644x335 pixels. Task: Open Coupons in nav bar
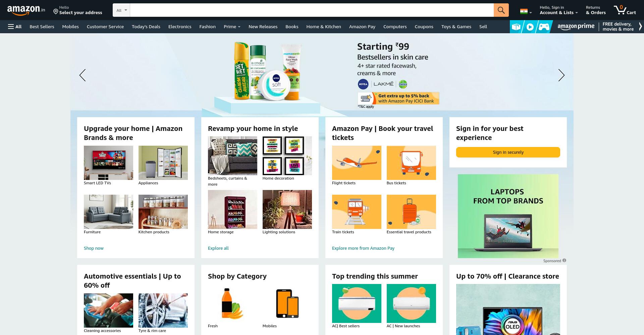click(424, 27)
